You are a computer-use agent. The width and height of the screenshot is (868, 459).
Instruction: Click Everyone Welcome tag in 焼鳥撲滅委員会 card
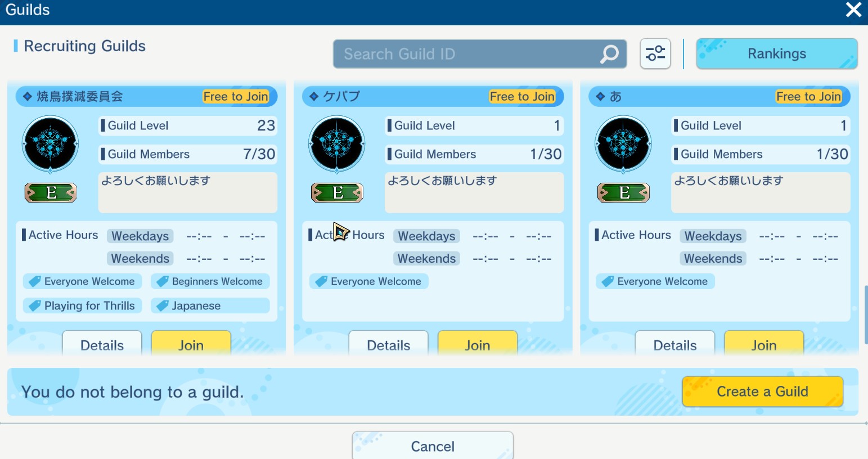pos(82,281)
